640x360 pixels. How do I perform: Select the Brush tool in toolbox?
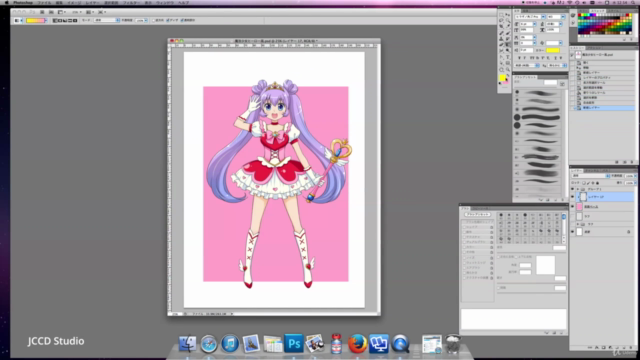(x=508, y=33)
